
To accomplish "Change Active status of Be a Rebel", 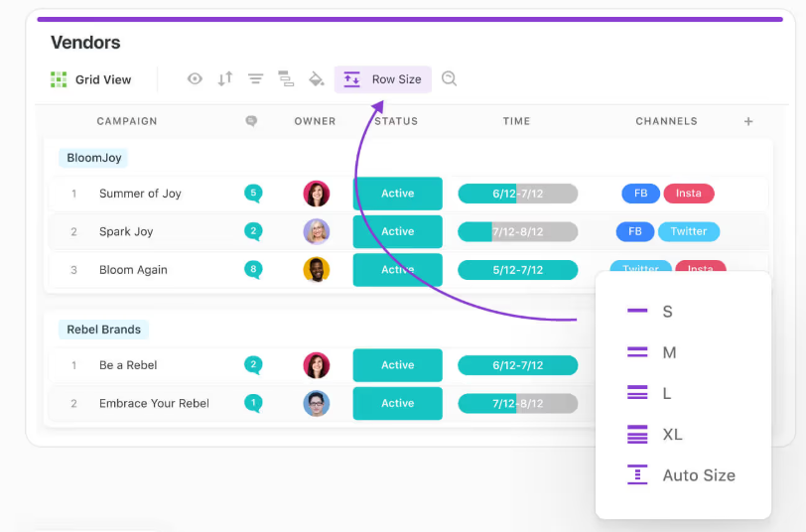I will 398,365.
